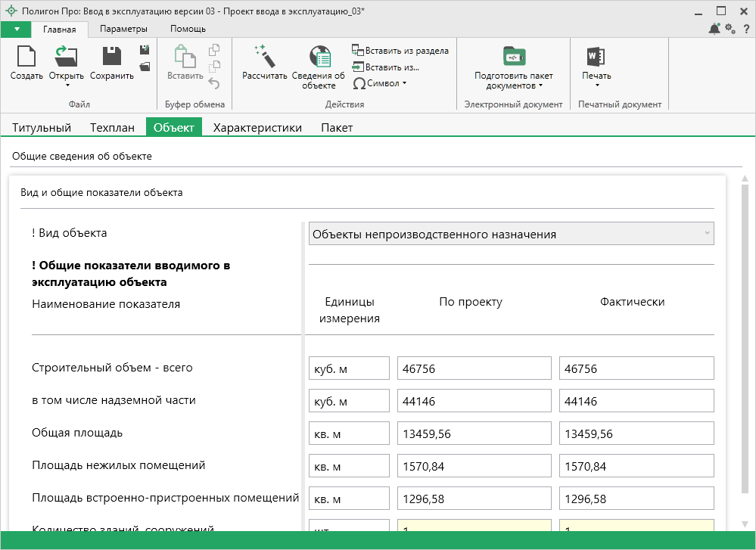Screen dimensions: 756x550
Task: Click the vertical scrollbar down arrow
Action: point(745,524)
